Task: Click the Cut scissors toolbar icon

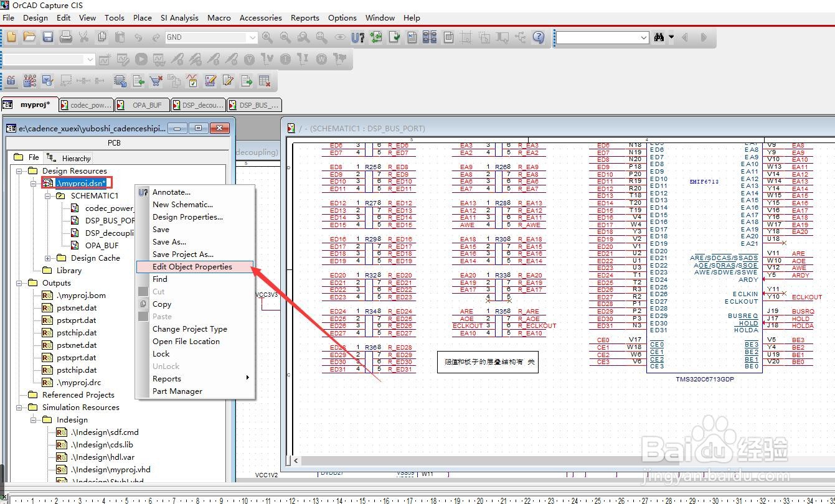Action: coord(83,37)
